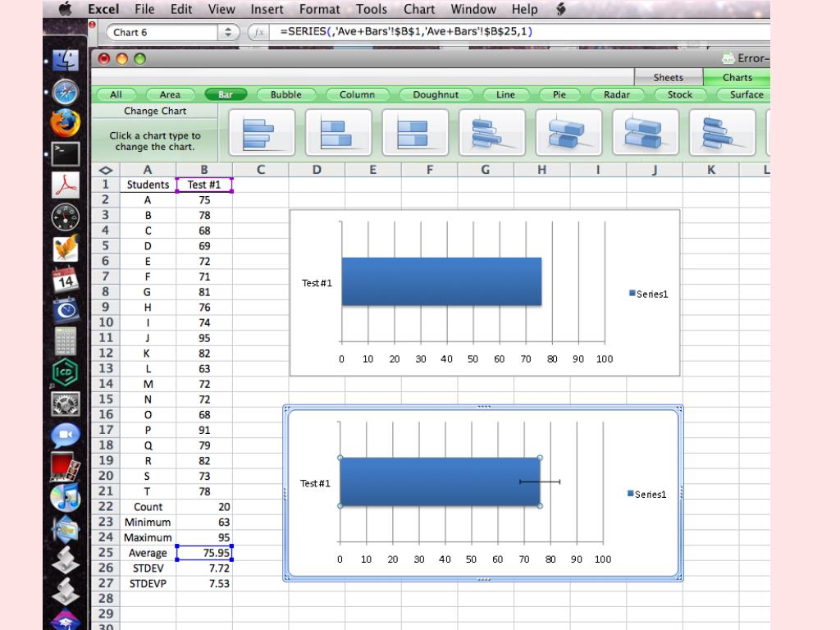Open the Time Machine dock icon
Screen dimensions: 840x630
(66, 310)
